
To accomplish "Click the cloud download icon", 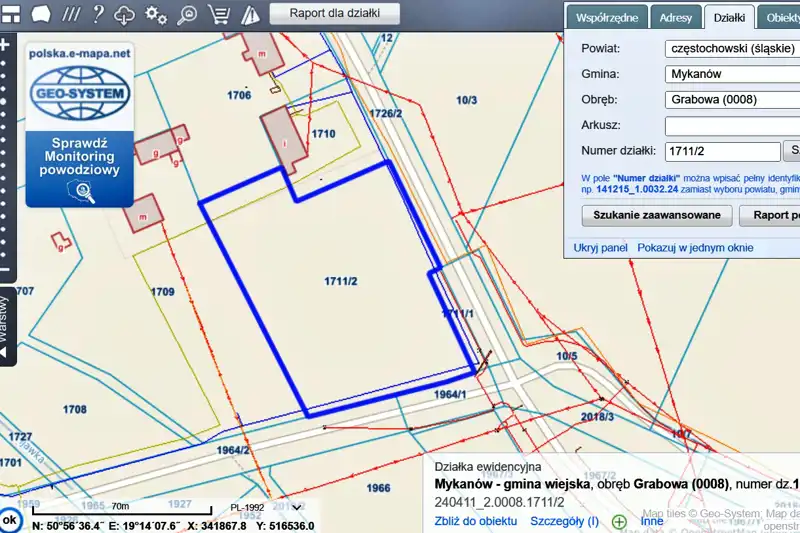I will (125, 15).
